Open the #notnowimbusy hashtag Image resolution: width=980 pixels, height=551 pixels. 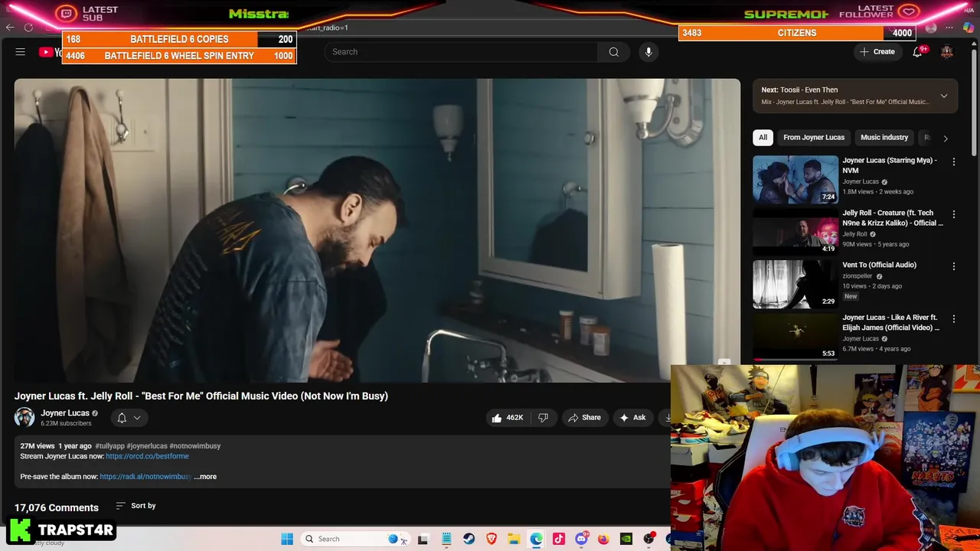195,446
